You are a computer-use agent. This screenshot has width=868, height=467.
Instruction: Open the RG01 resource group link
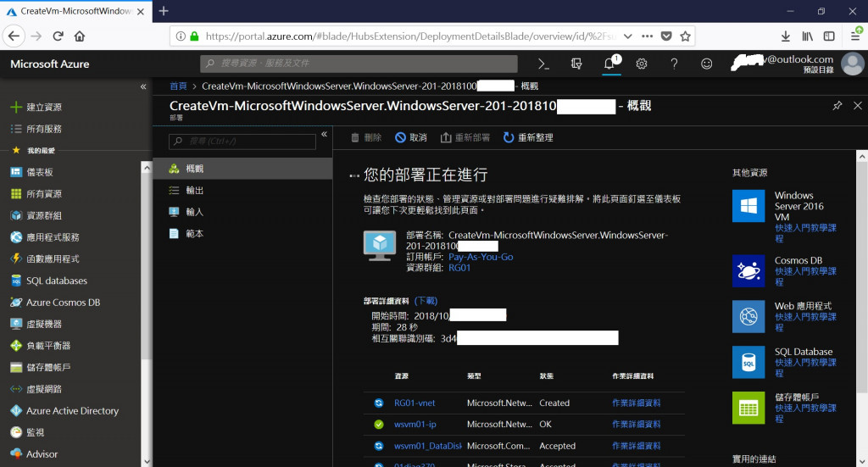click(459, 268)
